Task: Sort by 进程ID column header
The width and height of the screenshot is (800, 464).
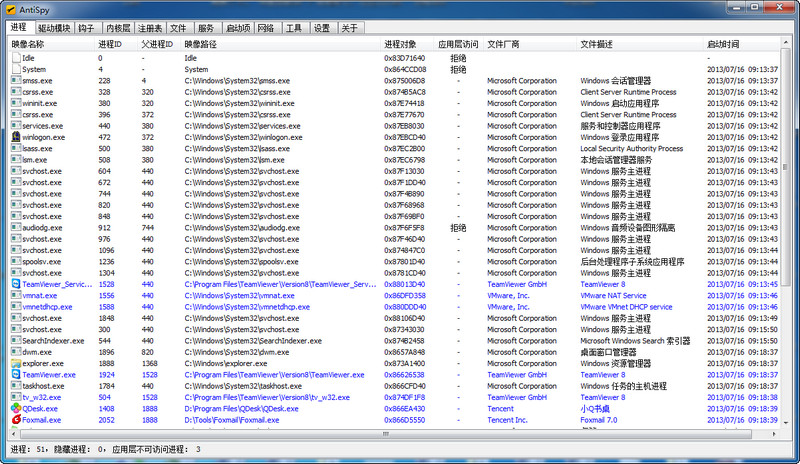Action: tap(116, 44)
